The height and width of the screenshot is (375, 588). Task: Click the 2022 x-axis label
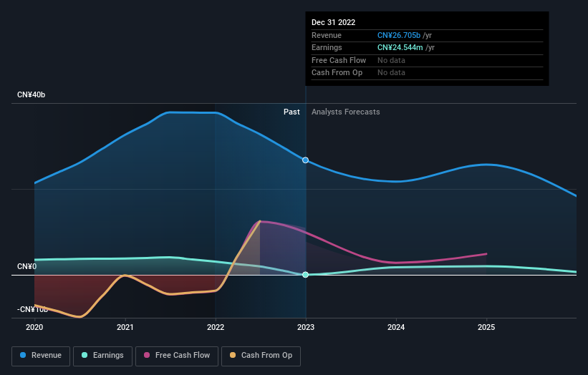pos(216,327)
